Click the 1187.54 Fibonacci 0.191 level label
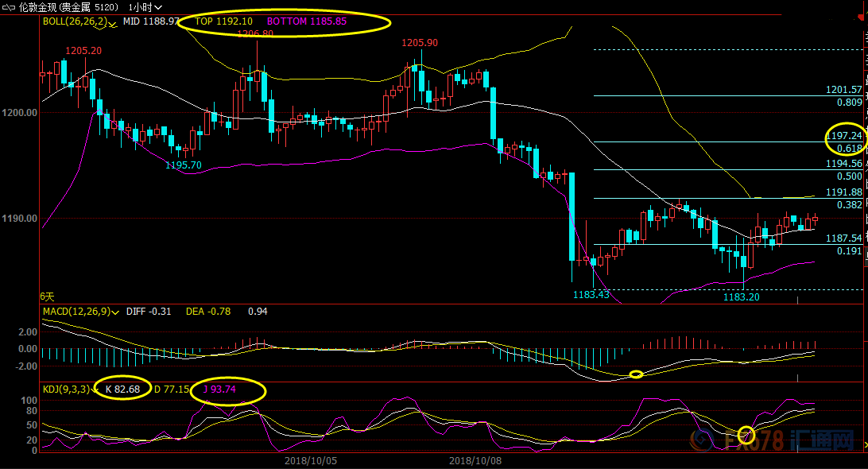The height and width of the screenshot is (469, 868). coord(844,238)
